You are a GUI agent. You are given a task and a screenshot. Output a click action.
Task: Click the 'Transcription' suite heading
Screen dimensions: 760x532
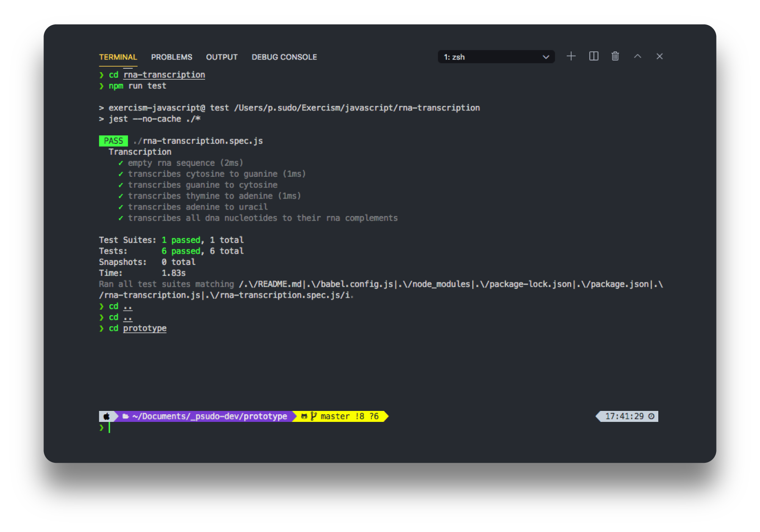[x=140, y=152]
